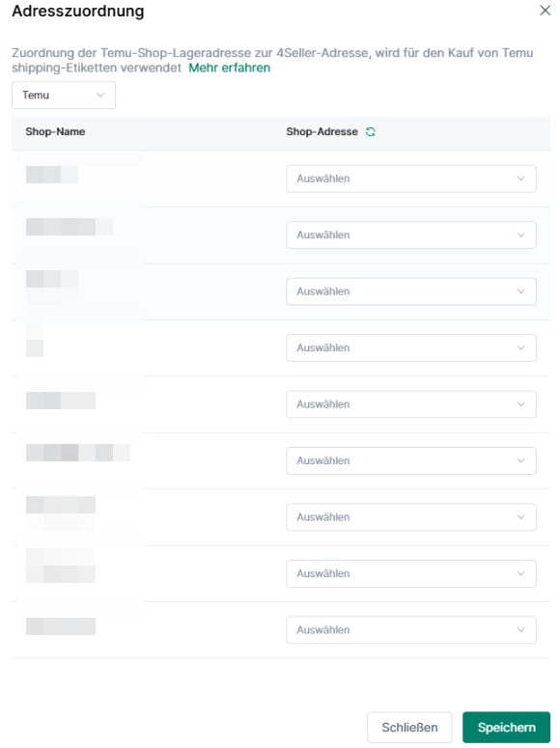Click the chevron arrow in sixth row's dropdown
Image resolution: width=560 pixels, height=748 pixels.
coord(520,460)
